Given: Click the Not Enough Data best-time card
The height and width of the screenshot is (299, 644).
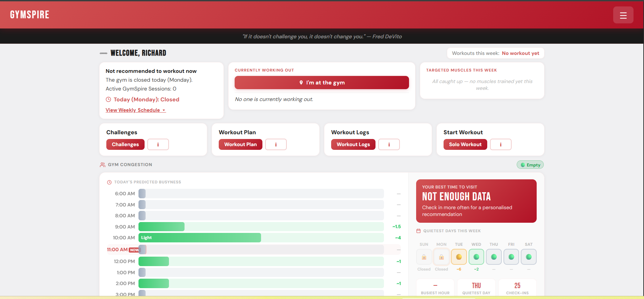Looking at the screenshot, I should point(476,201).
